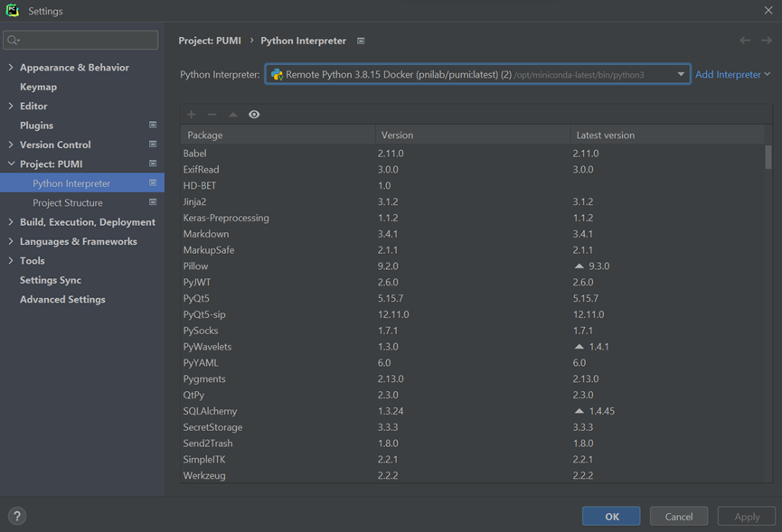Click the project-level icon in breadcrumb header
782x532 pixels.
(361, 41)
